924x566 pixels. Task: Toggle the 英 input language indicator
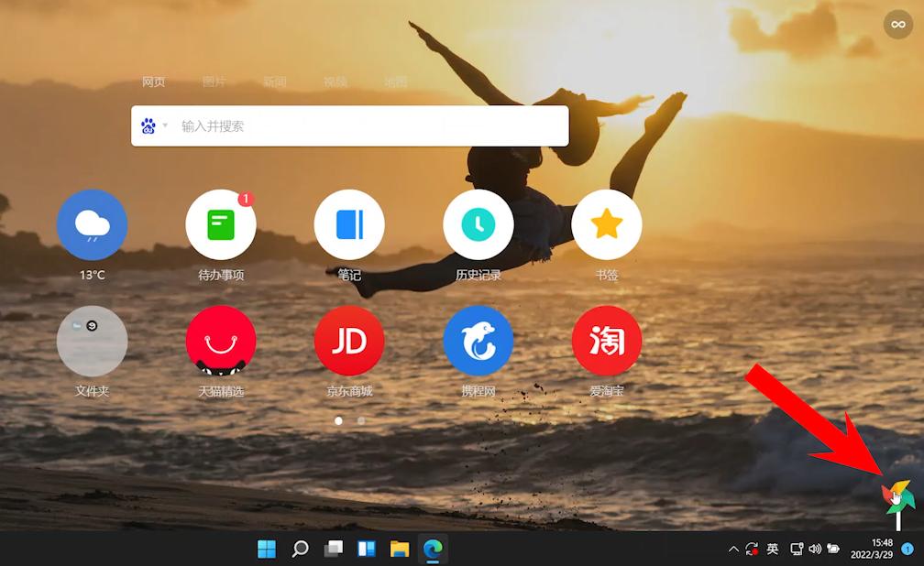coord(773,550)
